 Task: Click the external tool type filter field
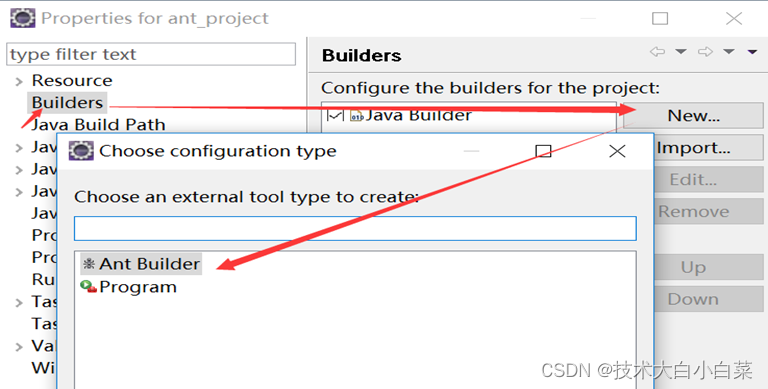coord(355,228)
